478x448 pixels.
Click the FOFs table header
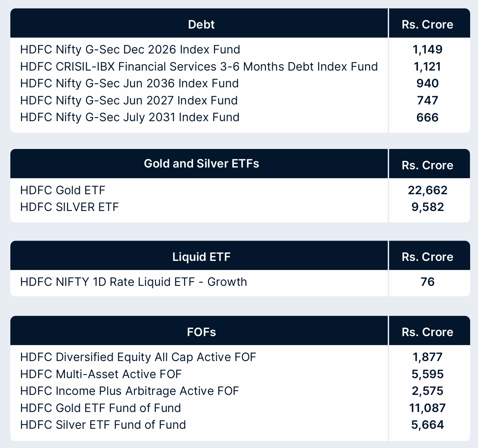[201, 332]
